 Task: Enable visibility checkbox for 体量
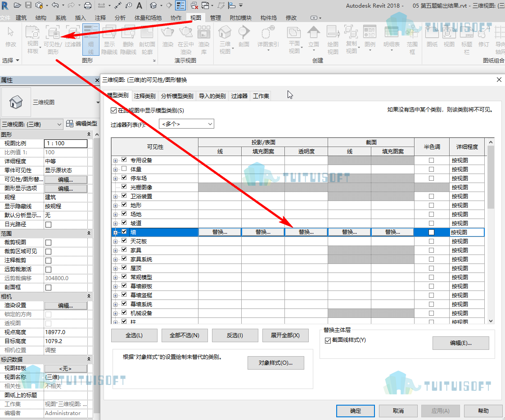point(124,169)
